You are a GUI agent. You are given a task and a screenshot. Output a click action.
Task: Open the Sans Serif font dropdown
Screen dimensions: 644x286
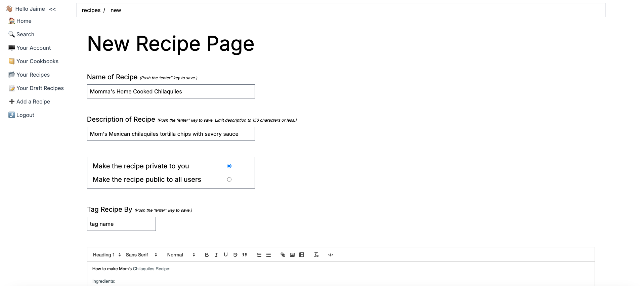pos(141,255)
